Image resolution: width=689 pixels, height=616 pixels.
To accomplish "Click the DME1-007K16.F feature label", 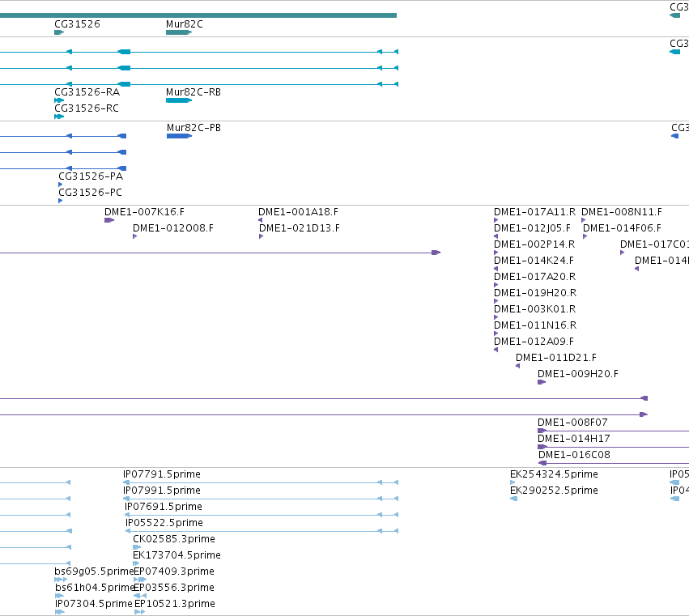I will (145, 212).
